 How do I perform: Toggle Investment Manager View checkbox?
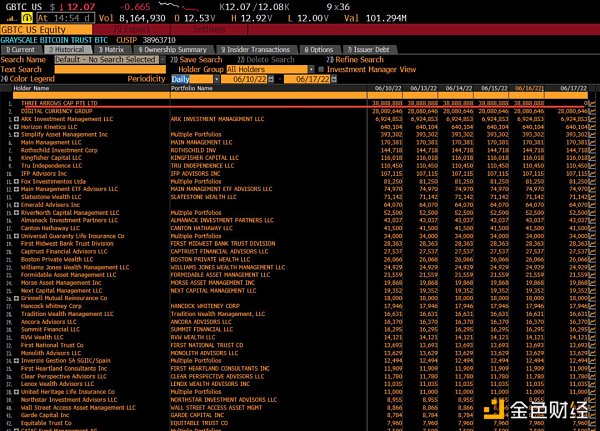(x=321, y=69)
